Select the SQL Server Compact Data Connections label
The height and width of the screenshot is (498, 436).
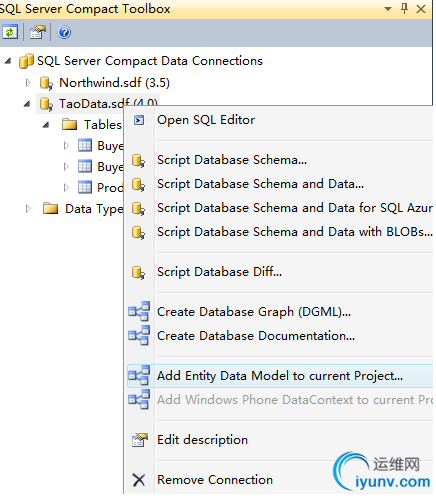pyautogui.click(x=150, y=61)
